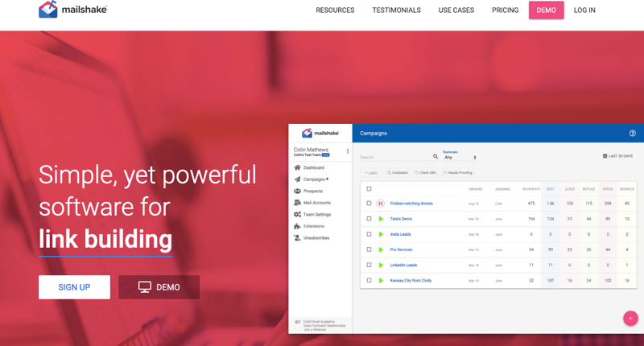Click the Dashboard home icon in sidebar
644x346 pixels.
297,167
